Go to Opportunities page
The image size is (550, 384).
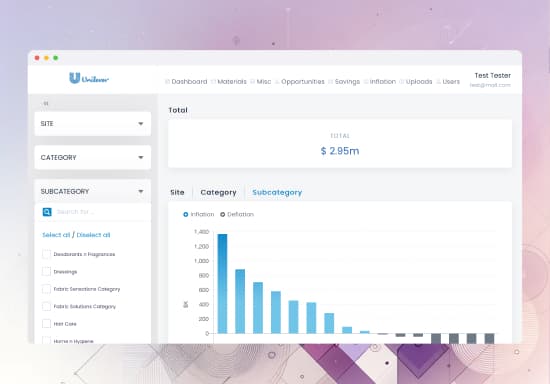[300, 82]
